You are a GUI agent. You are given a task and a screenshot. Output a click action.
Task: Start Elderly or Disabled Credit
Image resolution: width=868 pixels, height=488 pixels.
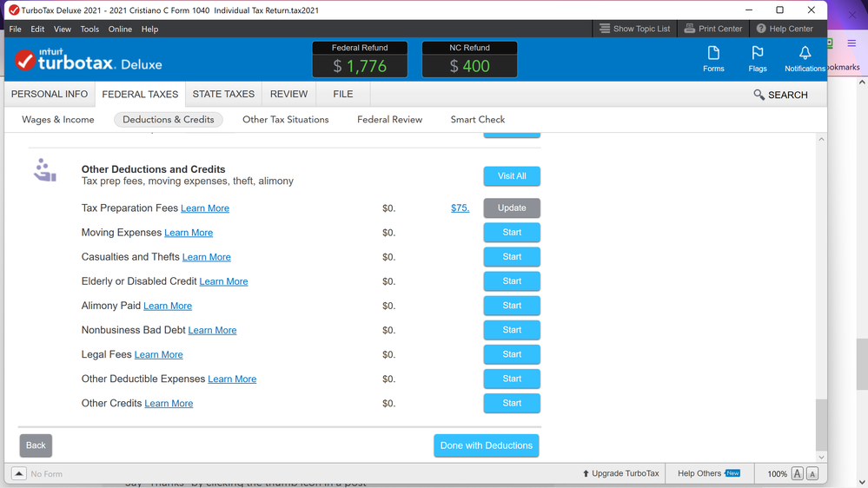coord(512,281)
